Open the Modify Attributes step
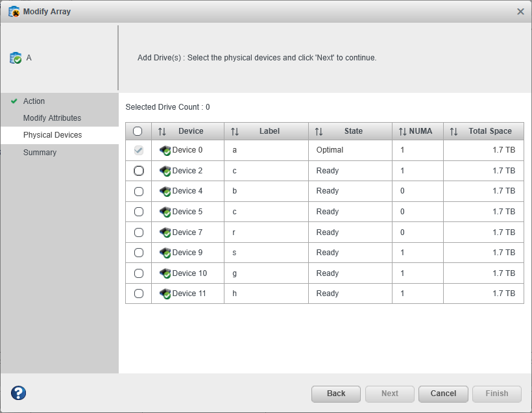 click(52, 118)
